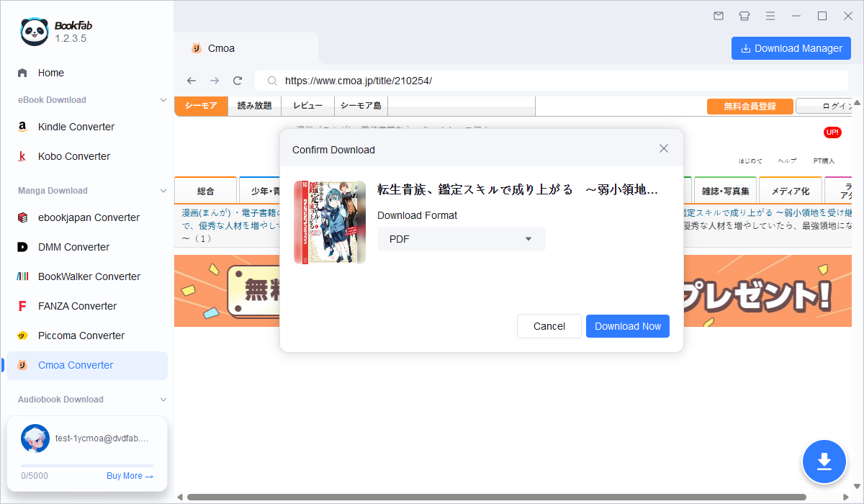Viewport: 864px width, 504px height.
Task: Click the Piccoma Converter icon
Action: coord(23,336)
